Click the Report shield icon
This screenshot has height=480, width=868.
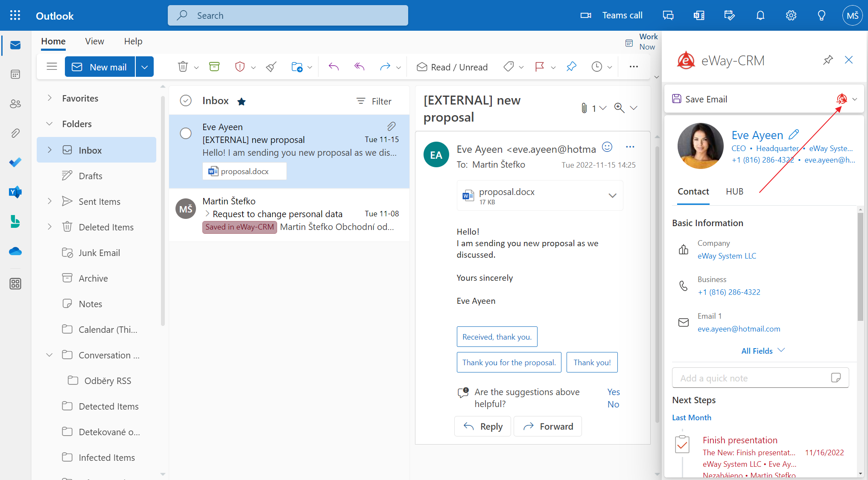tap(240, 67)
